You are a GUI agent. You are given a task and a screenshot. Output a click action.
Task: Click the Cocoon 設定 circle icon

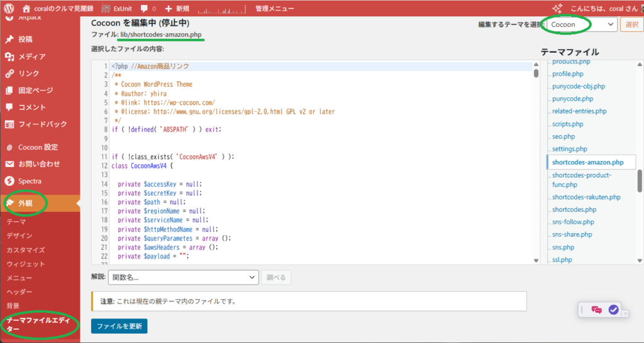pyautogui.click(x=9, y=147)
